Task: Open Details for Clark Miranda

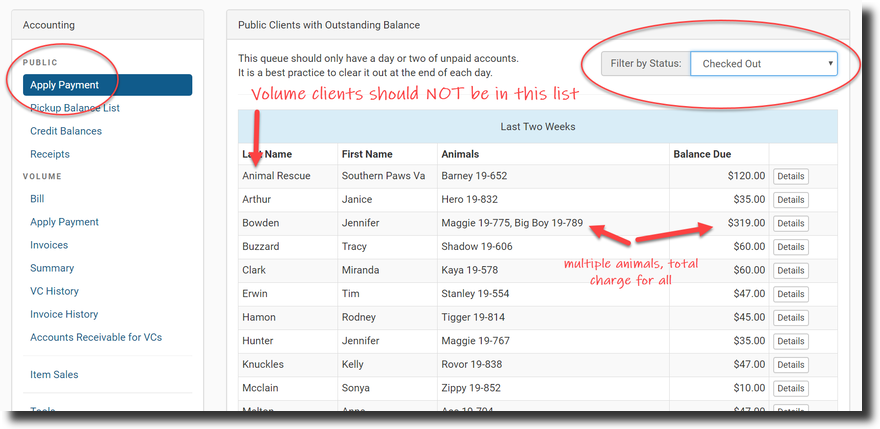Action: pos(790,270)
